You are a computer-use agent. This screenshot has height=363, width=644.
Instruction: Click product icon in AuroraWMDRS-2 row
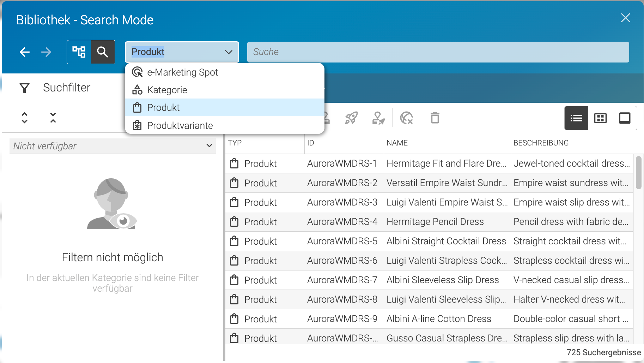coord(234,183)
